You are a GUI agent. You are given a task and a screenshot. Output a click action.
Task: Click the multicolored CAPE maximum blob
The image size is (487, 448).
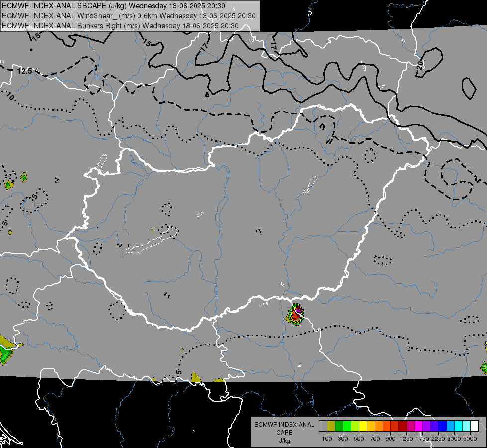click(x=295, y=314)
